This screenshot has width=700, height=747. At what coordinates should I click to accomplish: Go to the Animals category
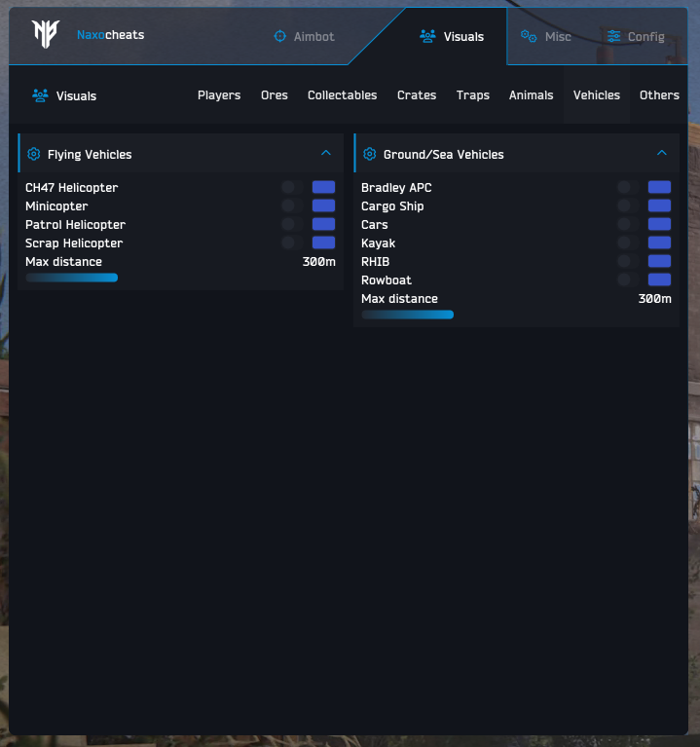(531, 95)
